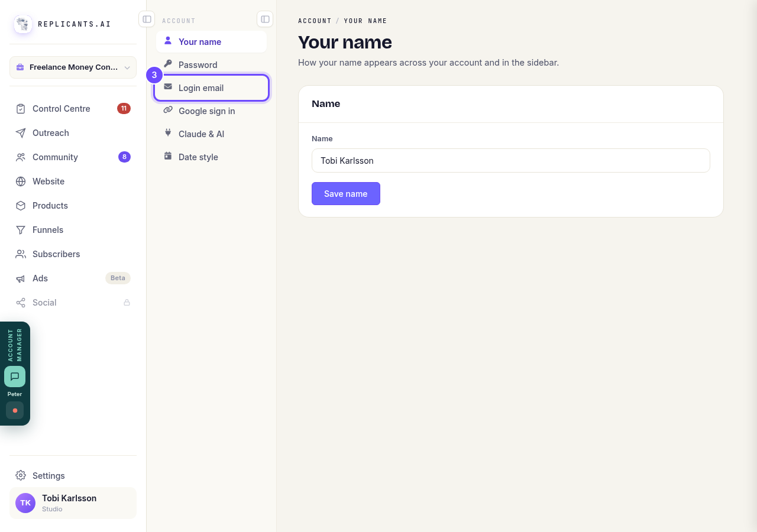Image resolution: width=757 pixels, height=532 pixels.
Task: Open the Community section
Action: tap(73, 157)
